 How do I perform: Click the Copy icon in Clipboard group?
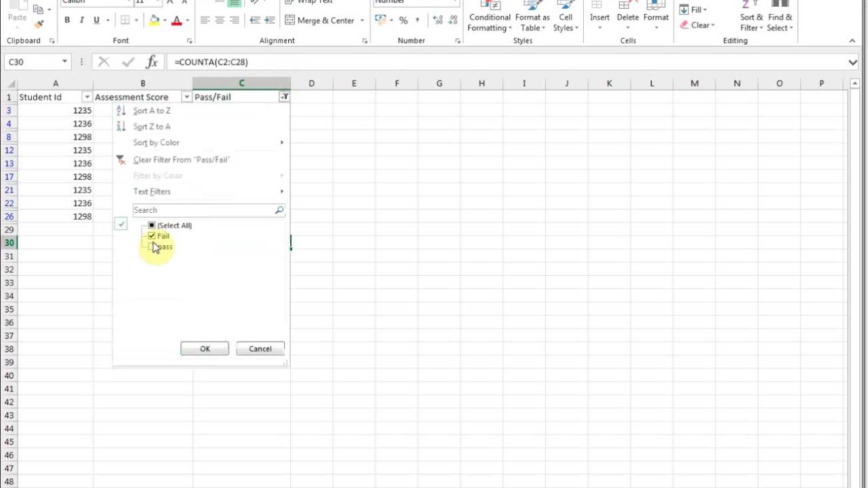pyautogui.click(x=38, y=9)
